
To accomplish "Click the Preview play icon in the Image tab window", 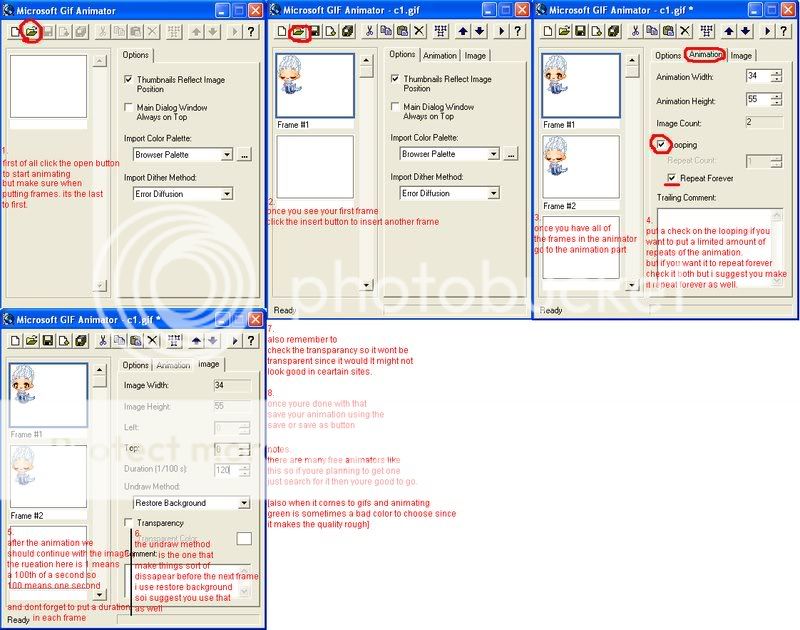I will tap(235, 341).
